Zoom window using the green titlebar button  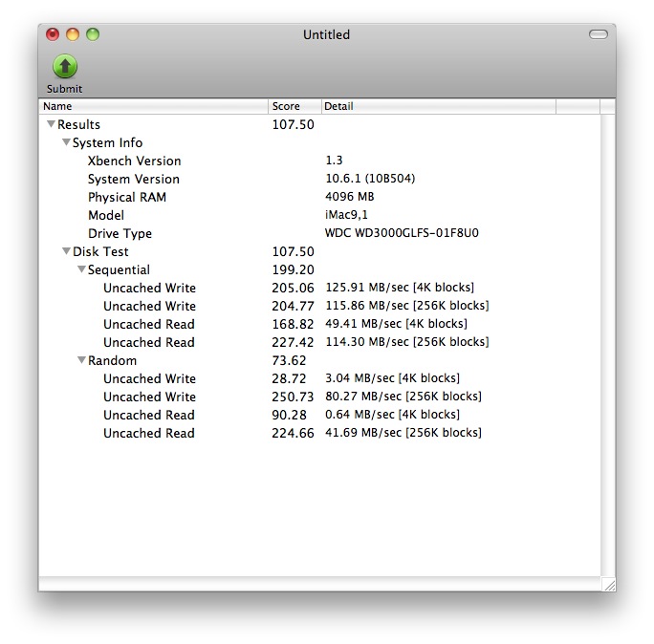[93, 34]
